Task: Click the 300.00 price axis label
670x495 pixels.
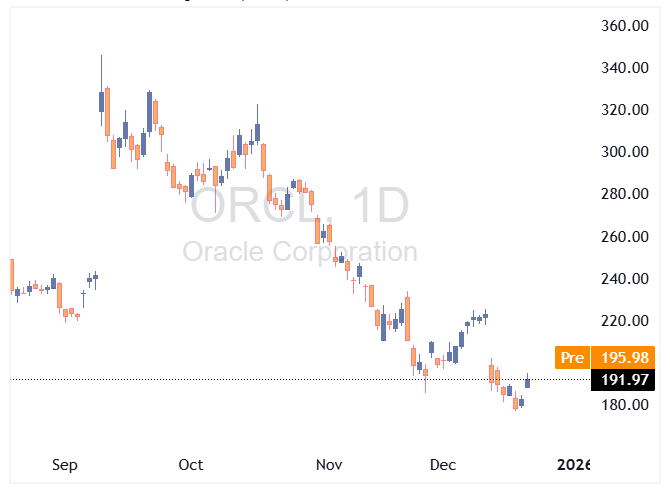Action: (627, 152)
